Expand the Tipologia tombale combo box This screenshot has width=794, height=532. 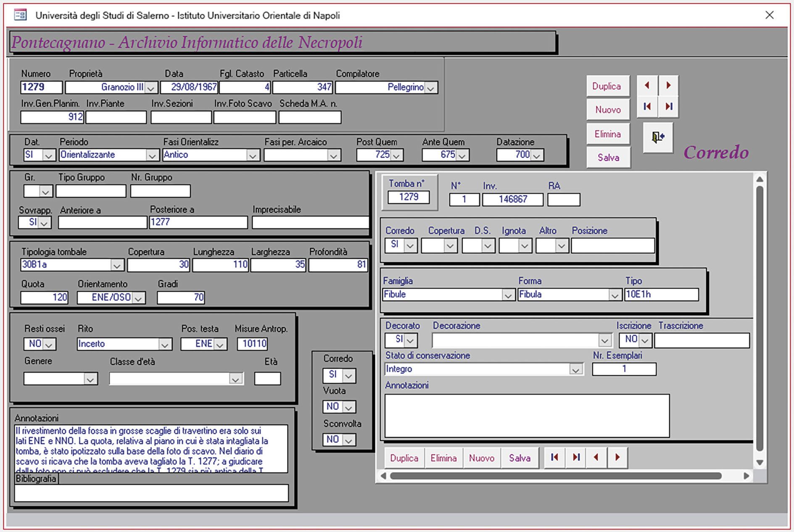pos(117,265)
